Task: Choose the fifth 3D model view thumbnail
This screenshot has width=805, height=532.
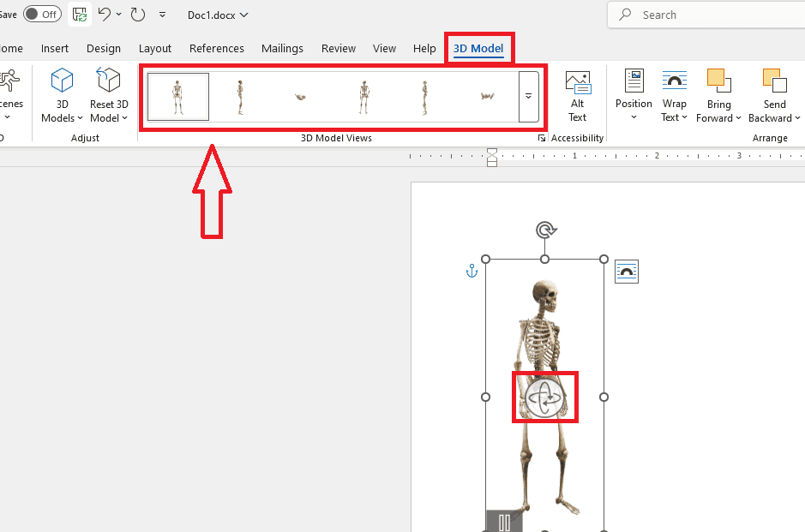Action: tap(425, 97)
